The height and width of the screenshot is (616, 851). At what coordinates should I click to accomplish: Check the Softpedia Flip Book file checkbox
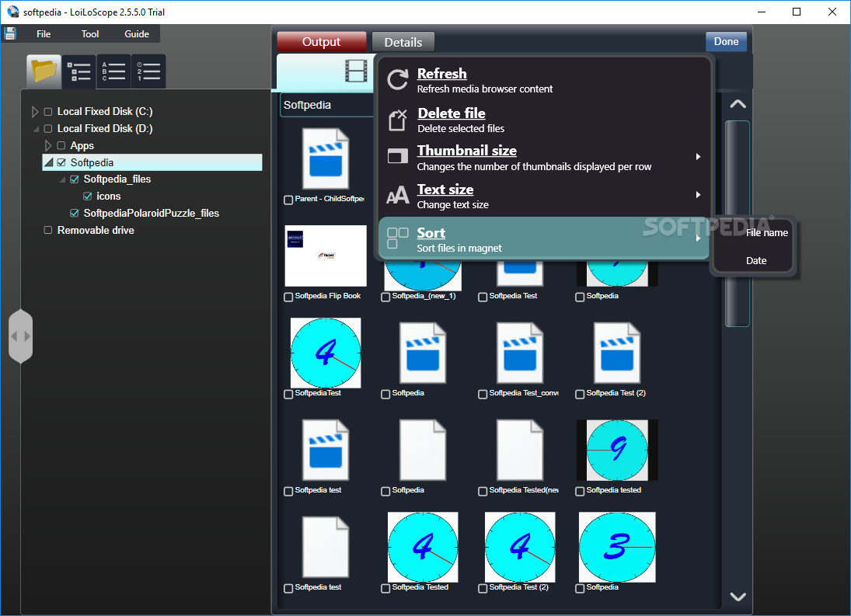pyautogui.click(x=289, y=298)
